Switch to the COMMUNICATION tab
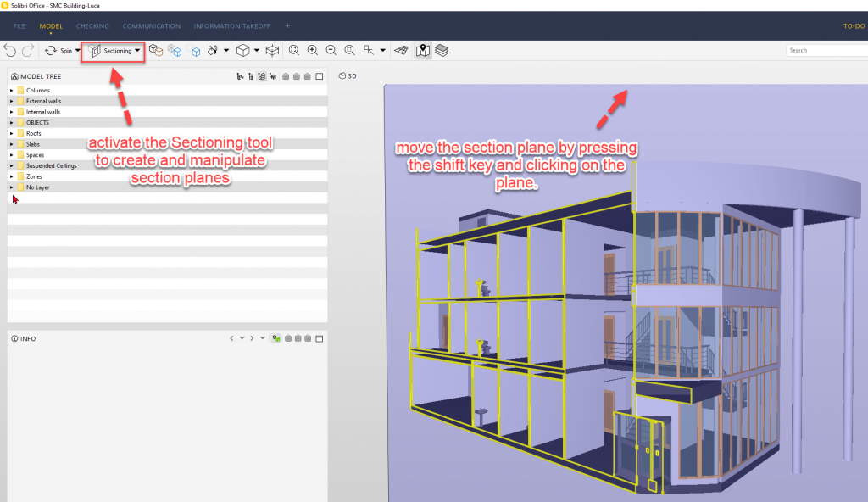 pyautogui.click(x=152, y=26)
